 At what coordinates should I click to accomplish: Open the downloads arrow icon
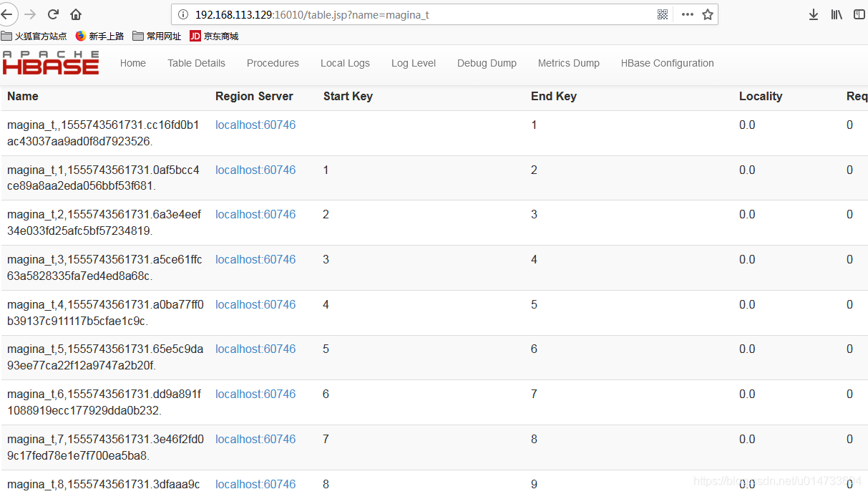coord(814,14)
